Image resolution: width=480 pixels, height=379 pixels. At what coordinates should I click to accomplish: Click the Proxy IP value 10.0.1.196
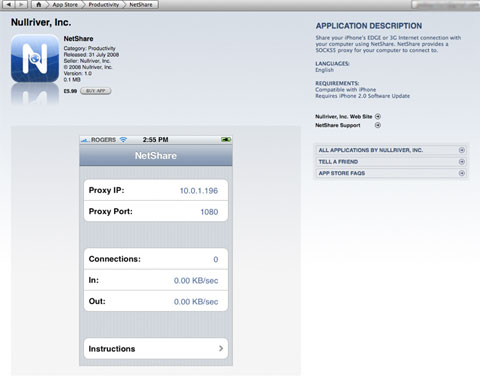[x=199, y=191]
